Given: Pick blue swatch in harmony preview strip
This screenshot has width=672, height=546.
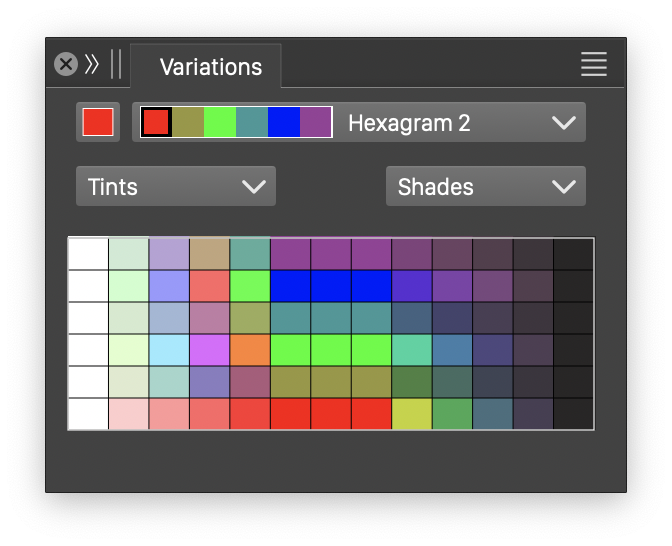Looking at the screenshot, I should pyautogui.click(x=284, y=122).
